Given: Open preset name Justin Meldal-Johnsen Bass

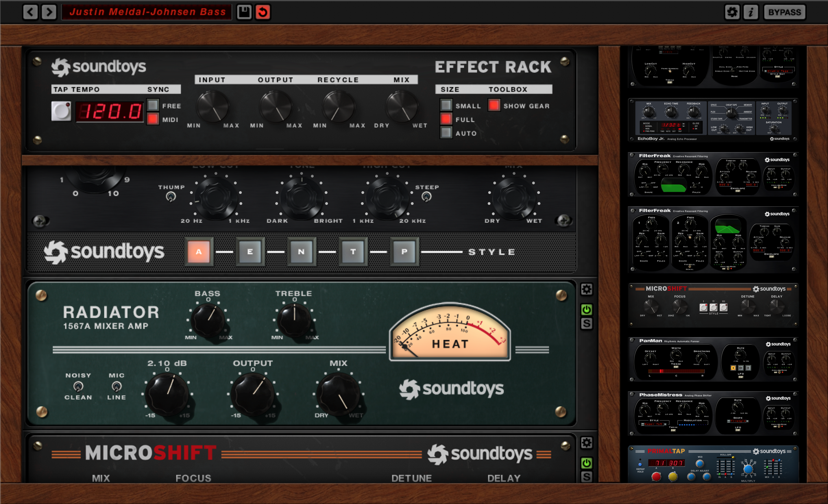Looking at the screenshot, I should coord(147,12).
